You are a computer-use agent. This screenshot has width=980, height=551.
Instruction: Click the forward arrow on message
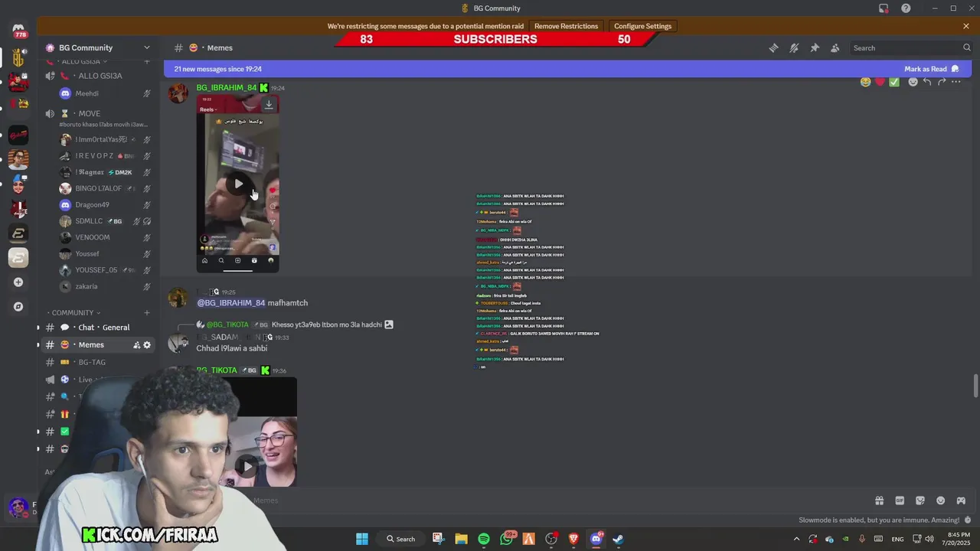(942, 82)
